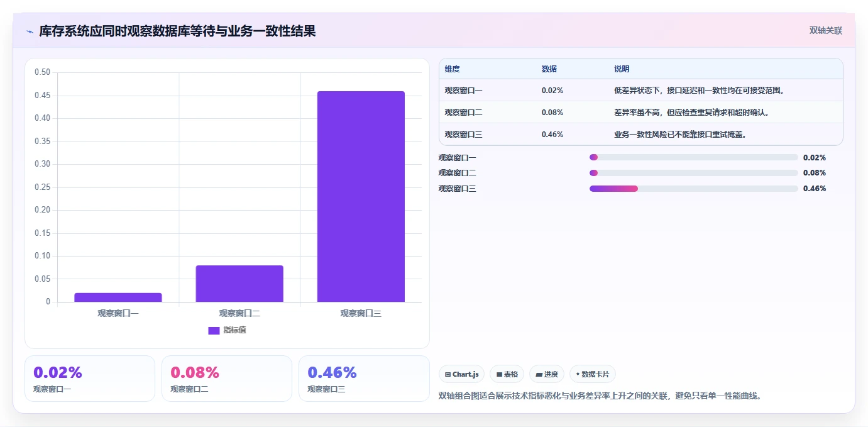Click x-axis label 观察窗口三 under chart
Viewport: 868px width, 427px height.
click(361, 313)
